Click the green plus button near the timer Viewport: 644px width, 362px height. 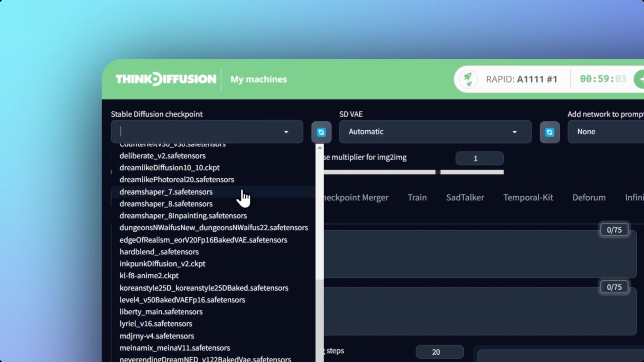pyautogui.click(x=640, y=79)
